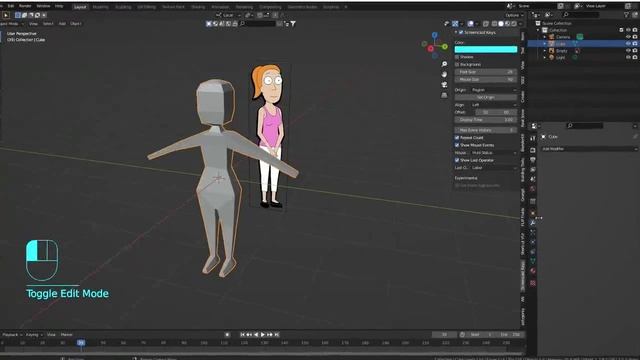Select solid viewport shading mode
640x360 pixels.
click(x=501, y=24)
